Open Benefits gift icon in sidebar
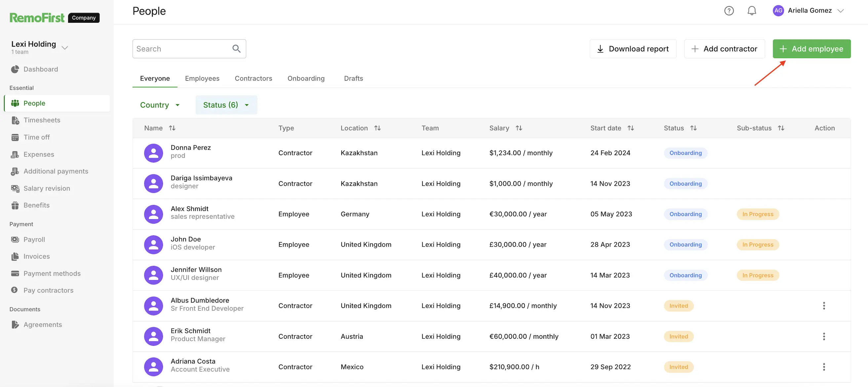This screenshot has height=387, width=868. [x=15, y=205]
